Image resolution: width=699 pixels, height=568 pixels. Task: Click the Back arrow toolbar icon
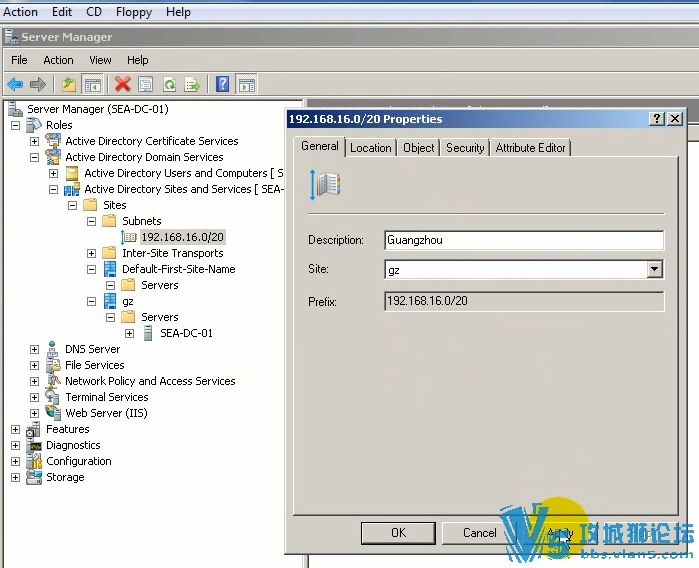click(15, 84)
